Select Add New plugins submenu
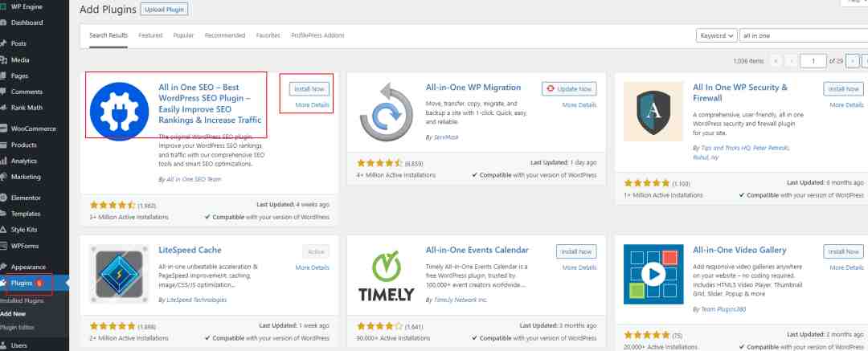 pos(14,314)
